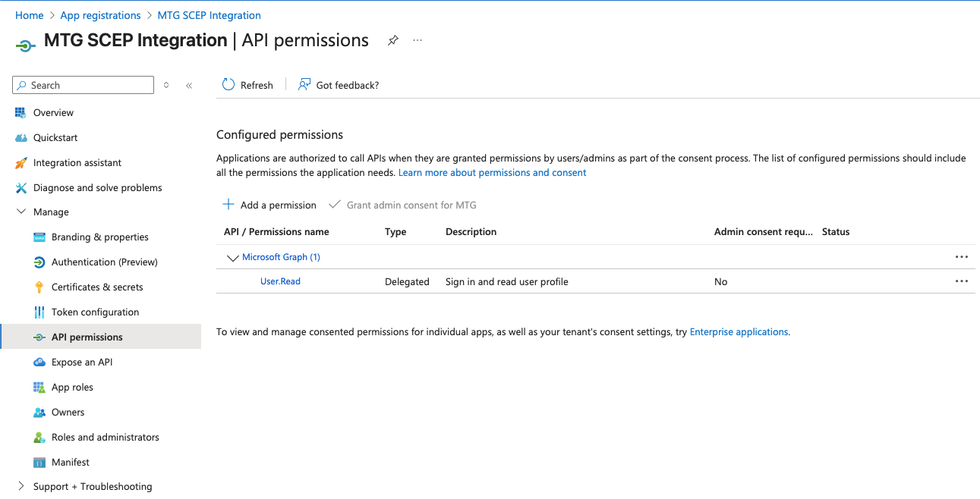Open options for the User.Read row
The height and width of the screenshot is (499, 980).
[962, 281]
